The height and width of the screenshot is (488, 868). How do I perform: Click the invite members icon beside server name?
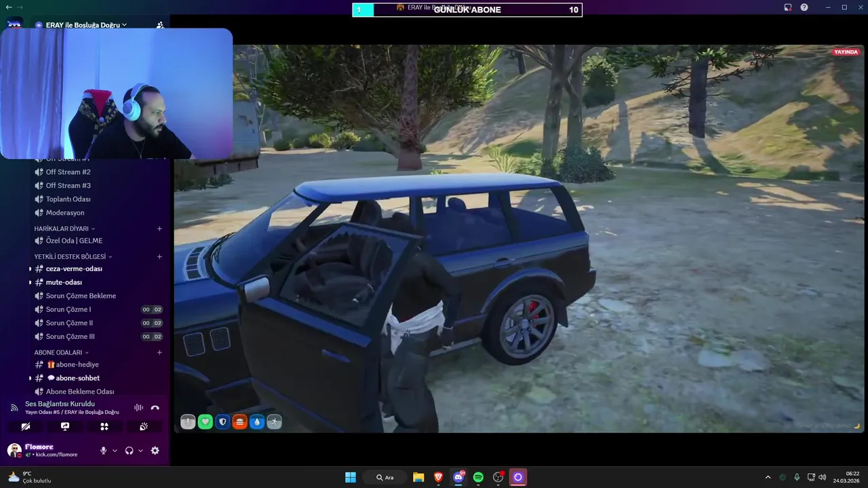tap(160, 25)
